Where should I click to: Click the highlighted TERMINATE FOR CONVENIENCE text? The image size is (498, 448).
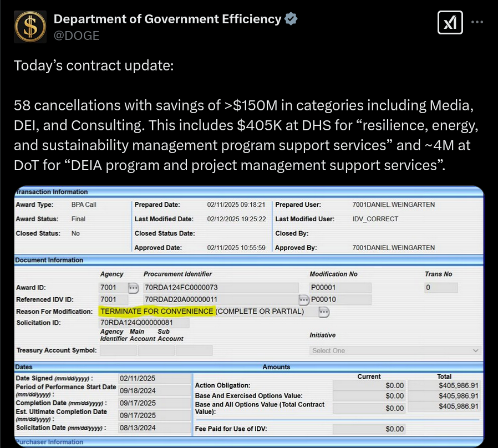[x=157, y=312]
